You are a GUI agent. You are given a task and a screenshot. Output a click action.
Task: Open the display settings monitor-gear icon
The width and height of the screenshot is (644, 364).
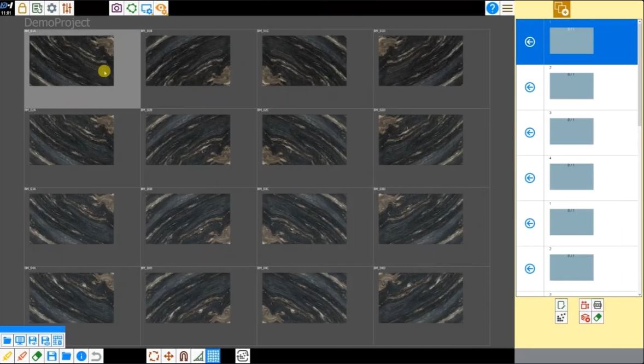[x=146, y=8]
